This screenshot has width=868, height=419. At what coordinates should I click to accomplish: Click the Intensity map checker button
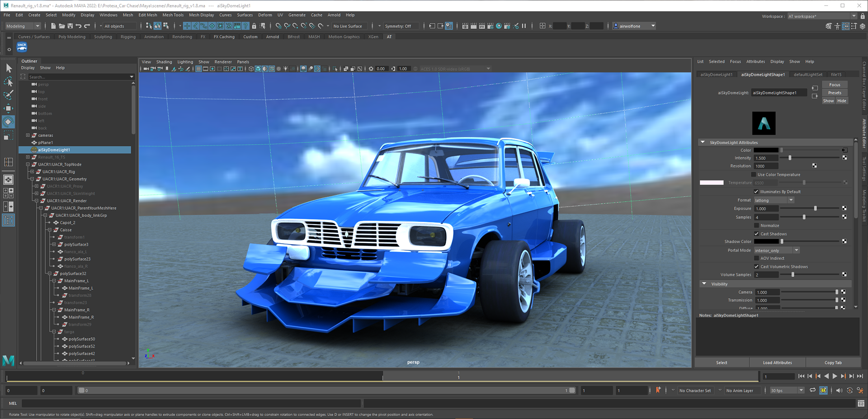coord(844,158)
